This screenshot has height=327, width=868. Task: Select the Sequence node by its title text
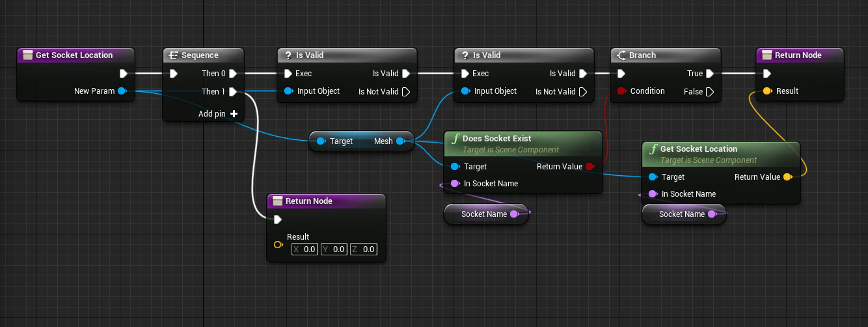200,55
